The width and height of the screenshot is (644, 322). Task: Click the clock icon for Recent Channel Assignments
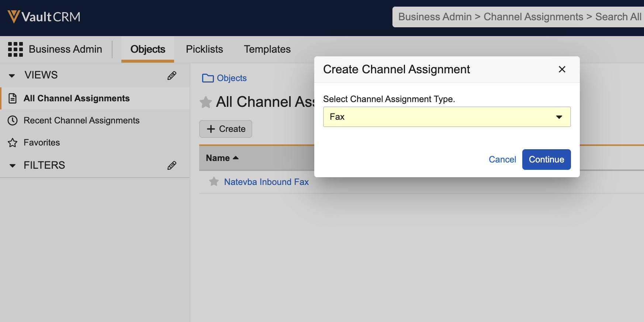[13, 120]
